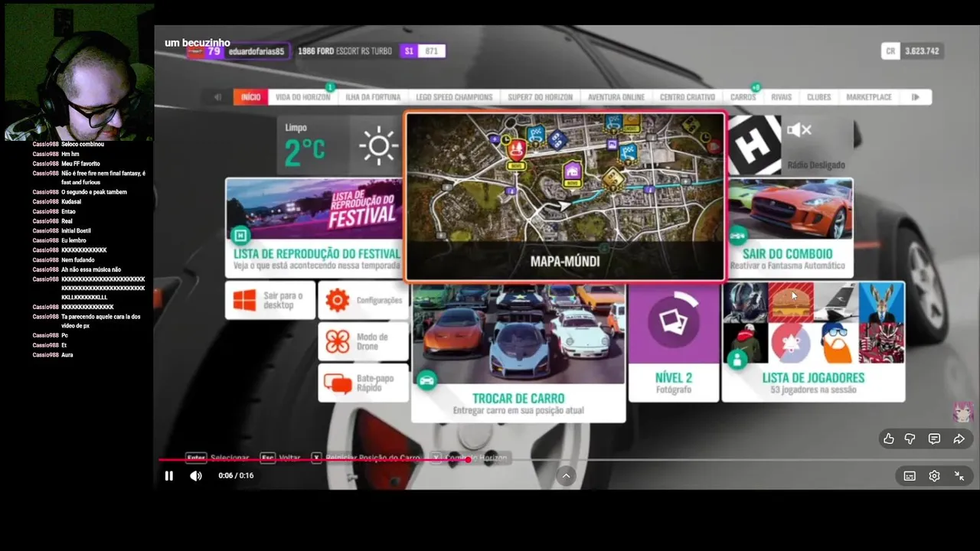
Task: Click the chat bubbles icon
Action: pyautogui.click(x=338, y=383)
